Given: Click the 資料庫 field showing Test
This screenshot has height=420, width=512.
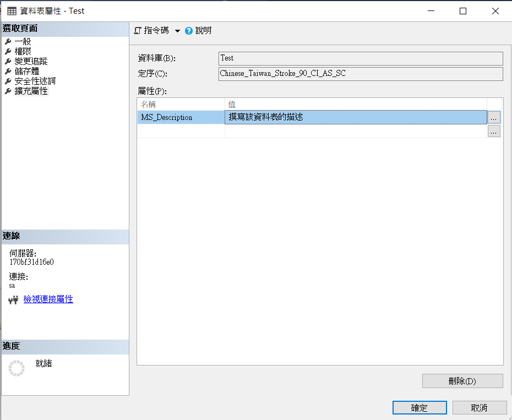Looking at the screenshot, I should click(361, 58).
